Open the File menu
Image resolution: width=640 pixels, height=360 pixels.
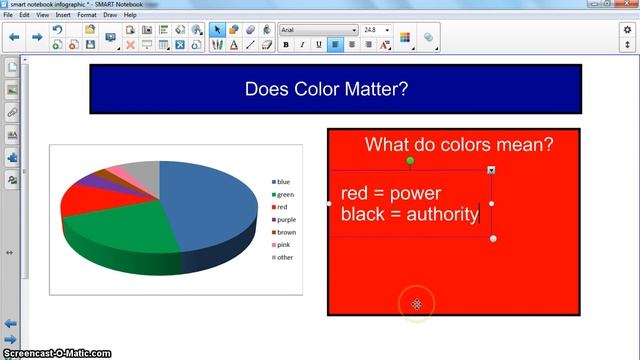click(x=8, y=15)
